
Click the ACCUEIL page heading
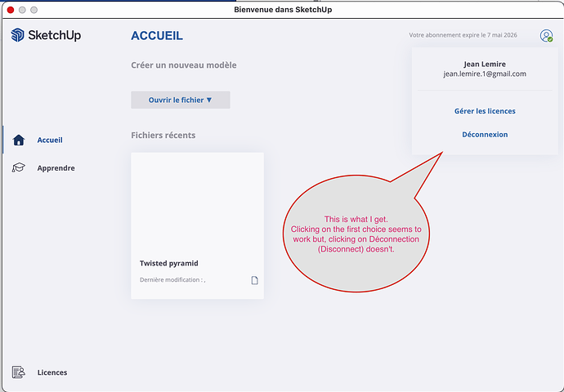point(157,36)
